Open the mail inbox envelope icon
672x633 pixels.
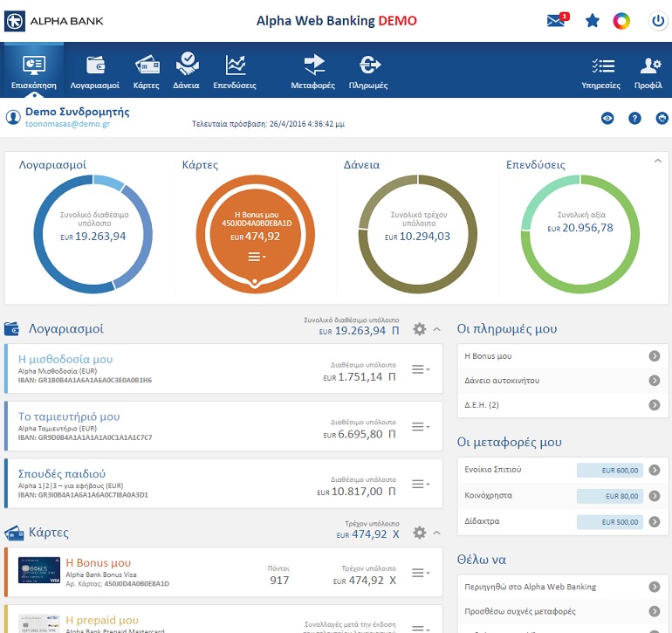557,21
